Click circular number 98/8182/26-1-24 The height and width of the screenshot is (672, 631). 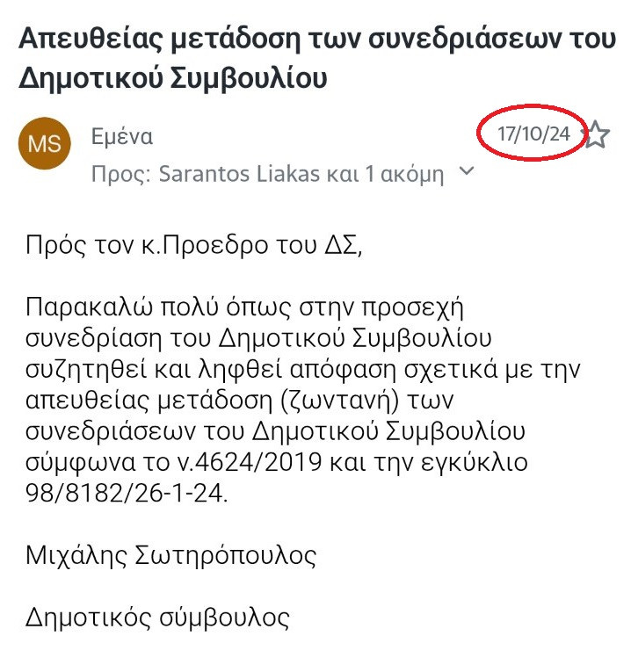126,493
